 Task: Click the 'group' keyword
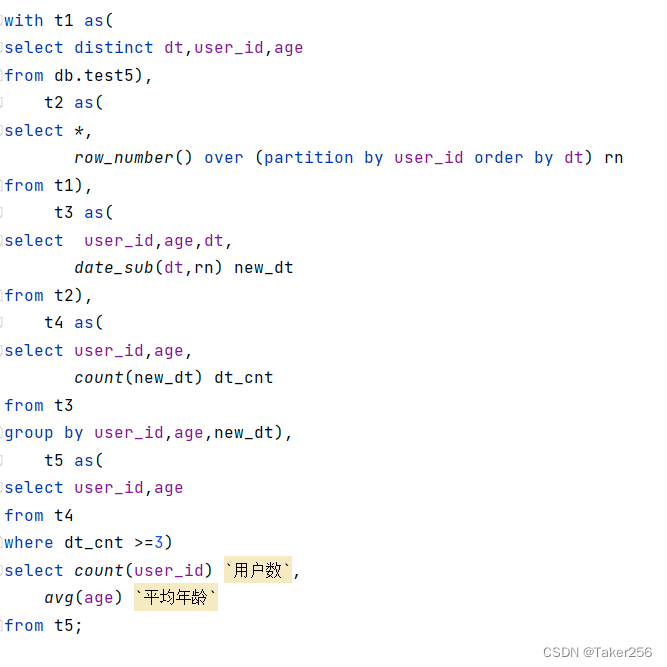(29, 433)
